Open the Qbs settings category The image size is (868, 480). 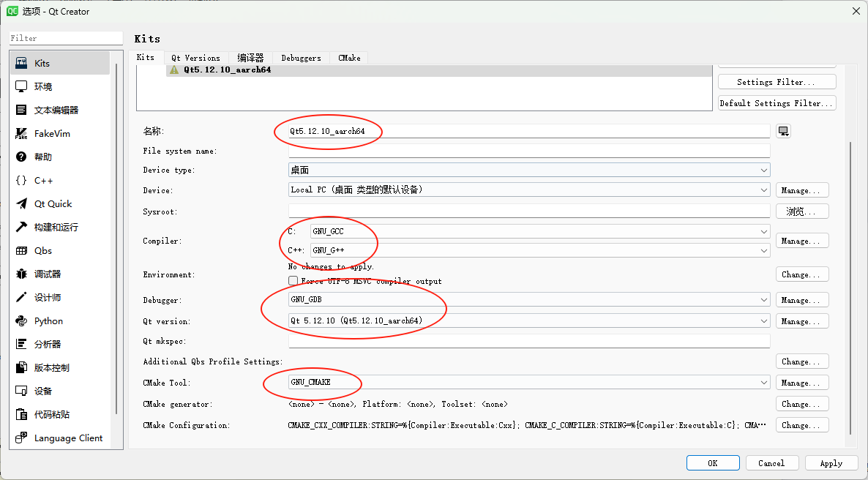[60, 251]
